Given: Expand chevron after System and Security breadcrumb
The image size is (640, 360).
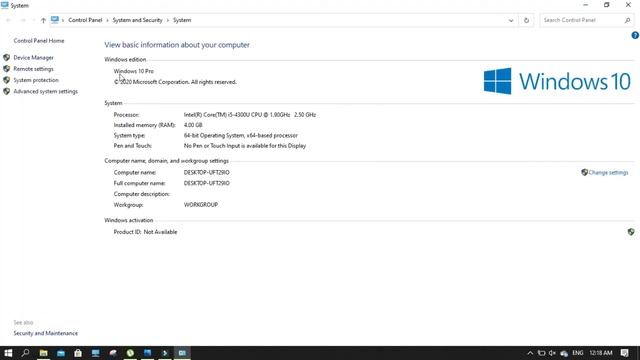Looking at the screenshot, I should (168, 20).
